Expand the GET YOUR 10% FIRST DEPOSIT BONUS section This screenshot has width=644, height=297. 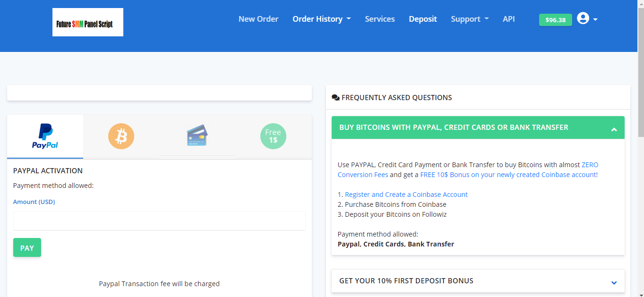(x=477, y=281)
